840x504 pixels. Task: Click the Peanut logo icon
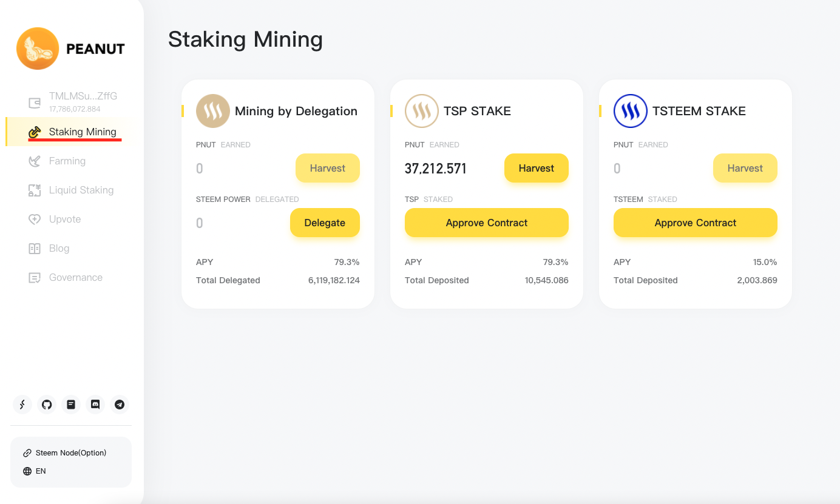(38, 49)
